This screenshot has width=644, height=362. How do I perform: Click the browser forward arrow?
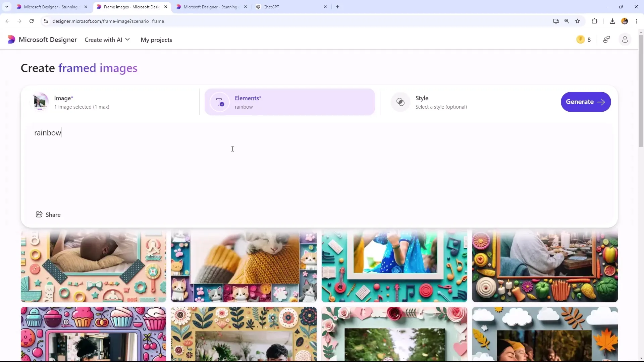point(19,21)
